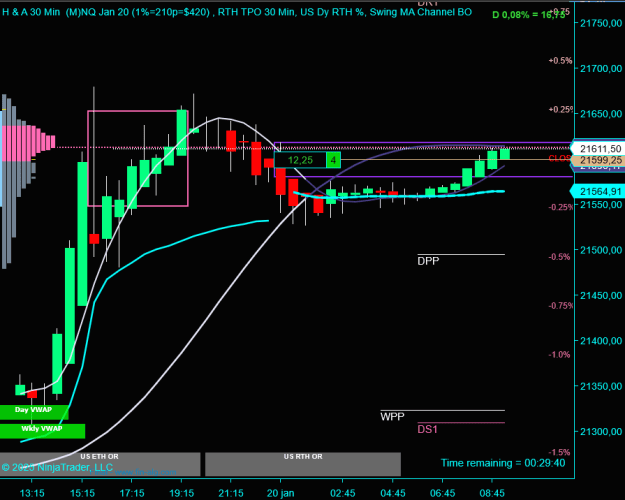Click the 21611,50 last price marker
Image resolution: width=625 pixels, height=500 pixels.
tap(598, 149)
